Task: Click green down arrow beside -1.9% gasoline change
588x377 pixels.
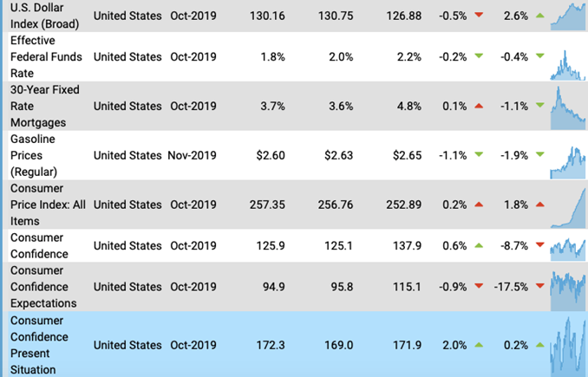Action: (540, 154)
